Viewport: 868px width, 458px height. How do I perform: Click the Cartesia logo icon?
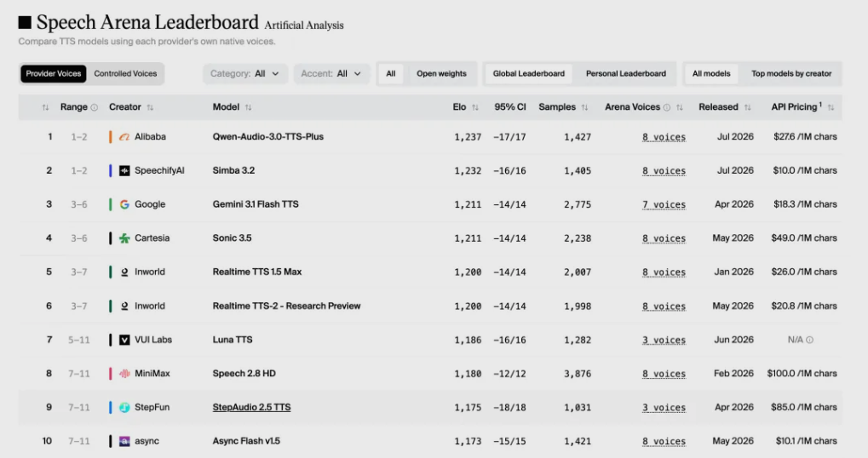coord(124,238)
